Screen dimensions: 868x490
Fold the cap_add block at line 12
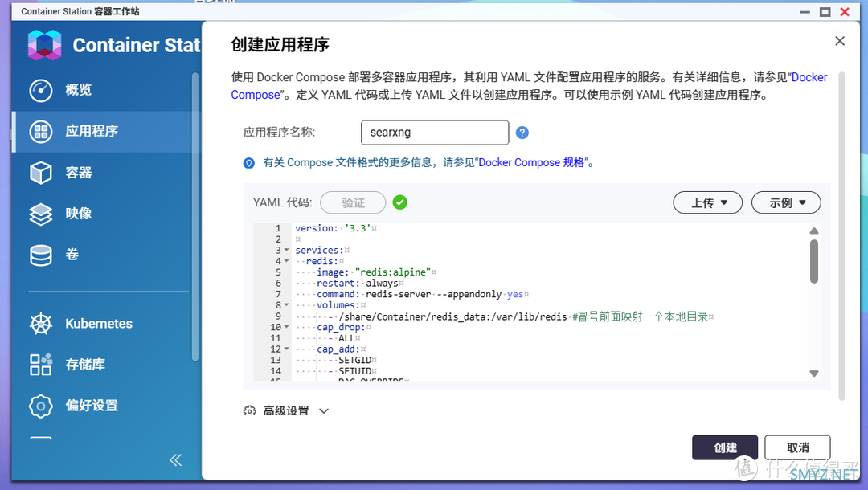[x=286, y=349]
